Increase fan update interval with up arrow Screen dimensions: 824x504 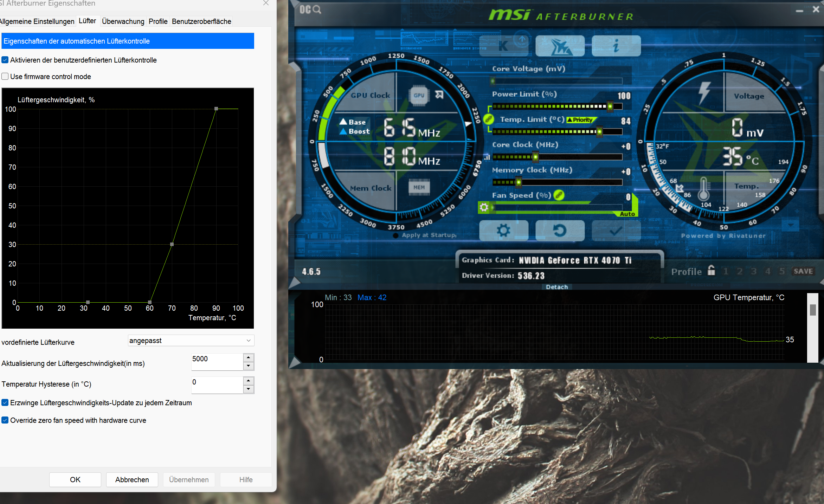click(x=249, y=358)
